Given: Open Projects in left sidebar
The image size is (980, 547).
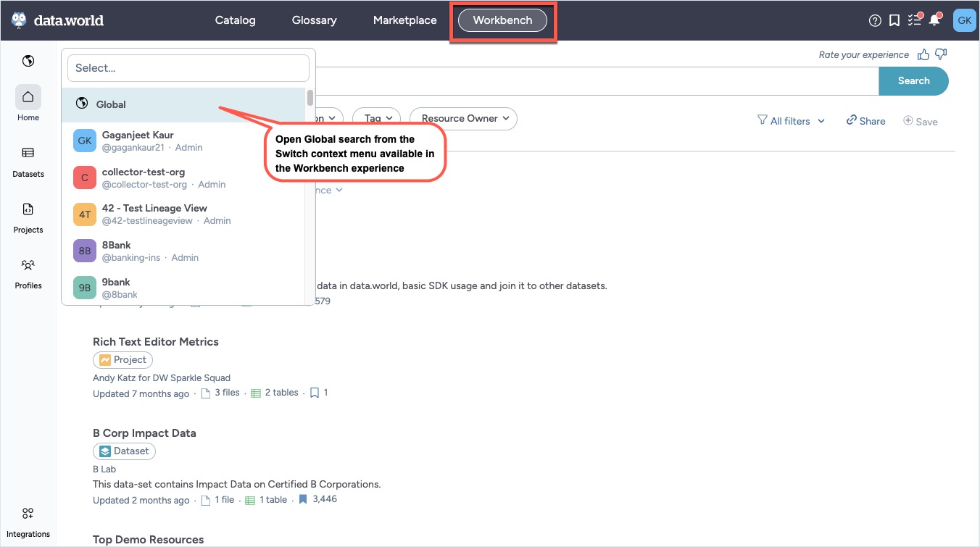Looking at the screenshot, I should tap(28, 217).
